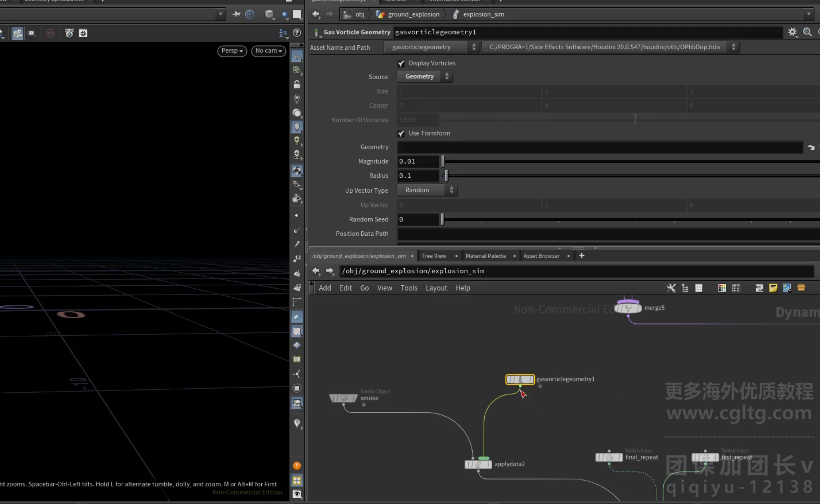Open the network tools wrench icon
This screenshot has width=820, height=504.
tap(671, 288)
